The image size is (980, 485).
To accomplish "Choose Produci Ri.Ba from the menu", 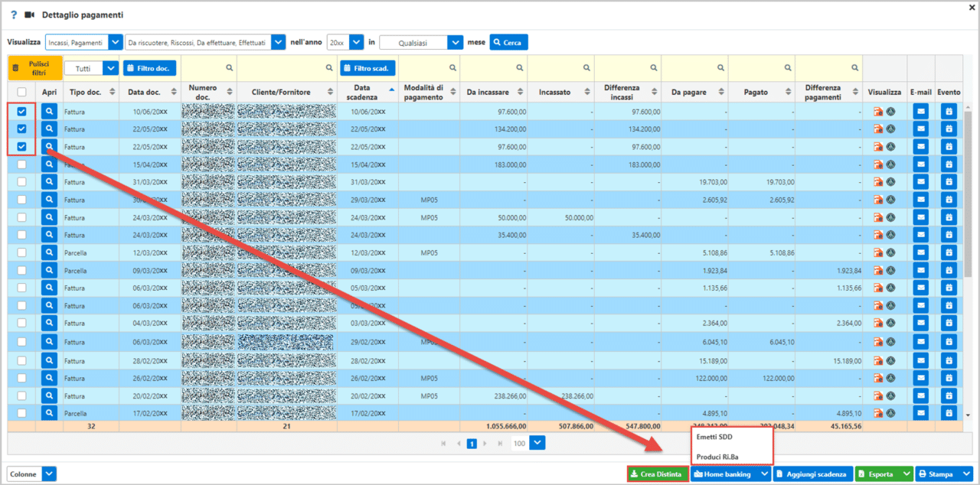I will click(x=718, y=457).
